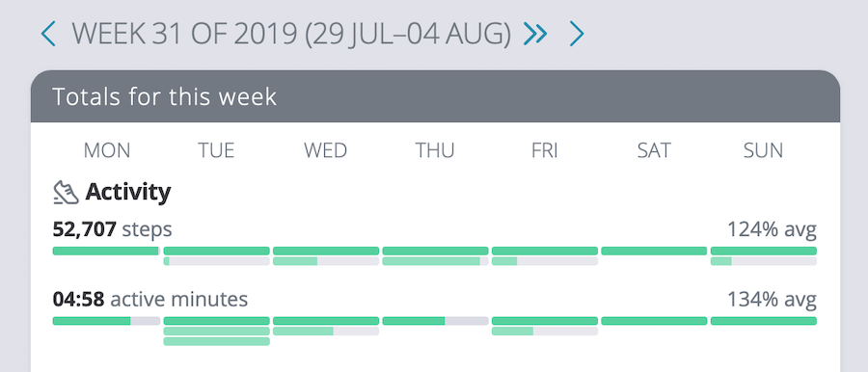868x372 pixels.
Task: Click Monday's steps progress bar
Action: (106, 251)
